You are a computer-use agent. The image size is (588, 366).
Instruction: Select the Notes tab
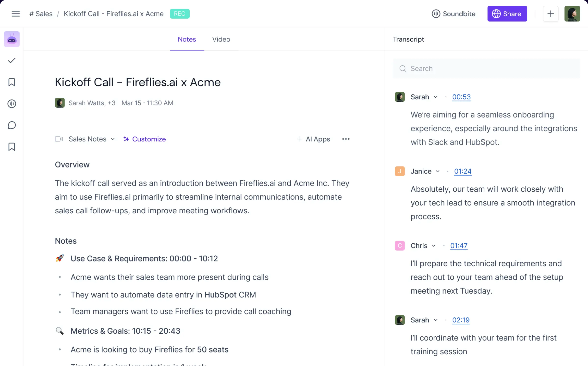[187, 39]
